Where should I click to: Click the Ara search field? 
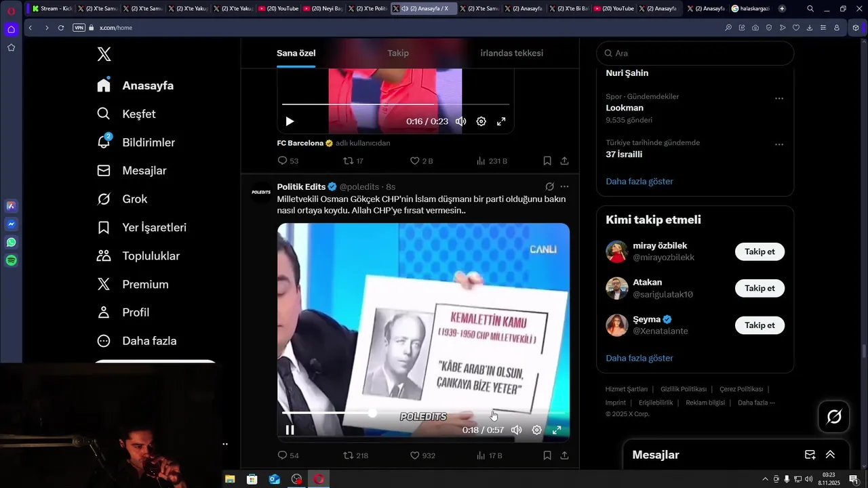[695, 53]
